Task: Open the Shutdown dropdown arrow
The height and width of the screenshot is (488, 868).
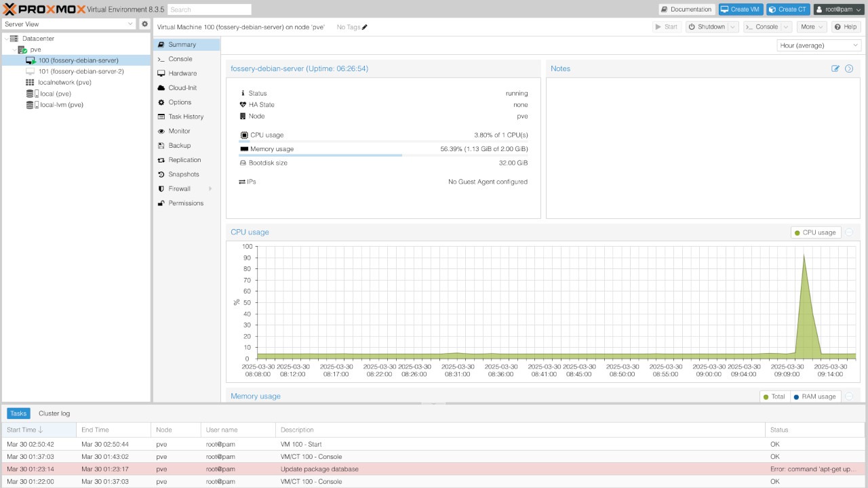Action: (733, 27)
